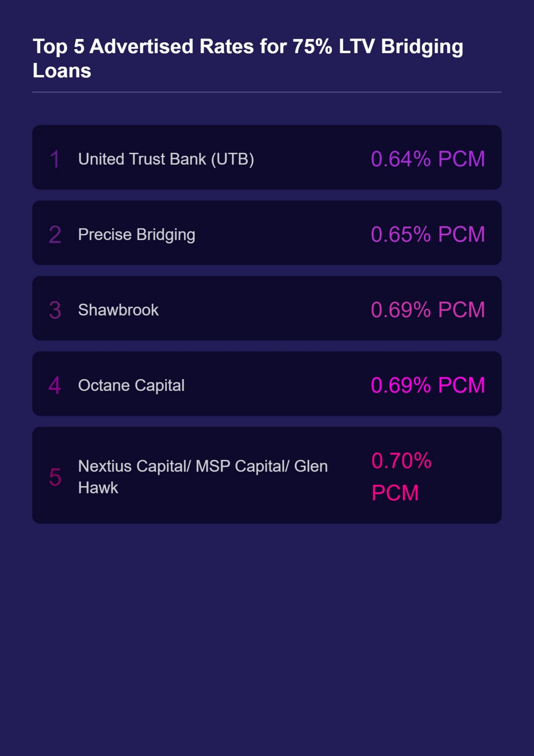534x756 pixels.
Task: Click Shawbrook's 0.69% PCM rate
Action: coord(428,309)
